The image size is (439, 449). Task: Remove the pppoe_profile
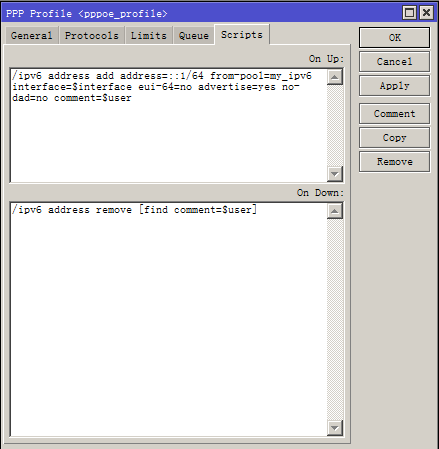click(x=394, y=162)
